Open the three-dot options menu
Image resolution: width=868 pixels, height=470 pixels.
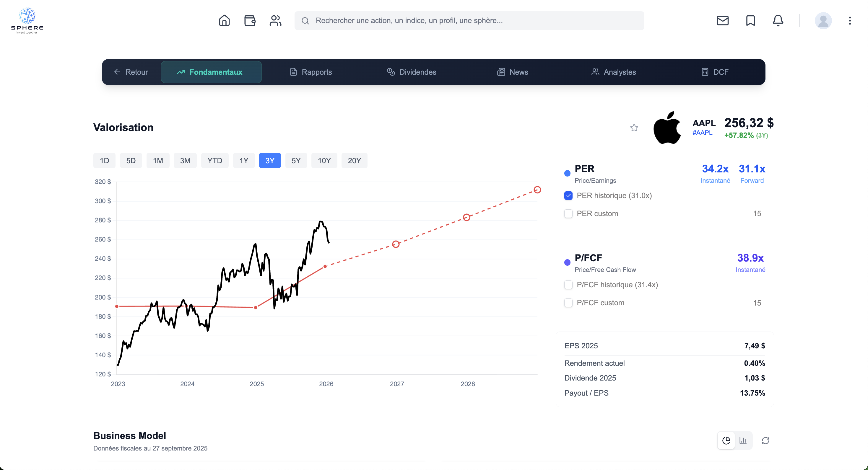coord(849,21)
